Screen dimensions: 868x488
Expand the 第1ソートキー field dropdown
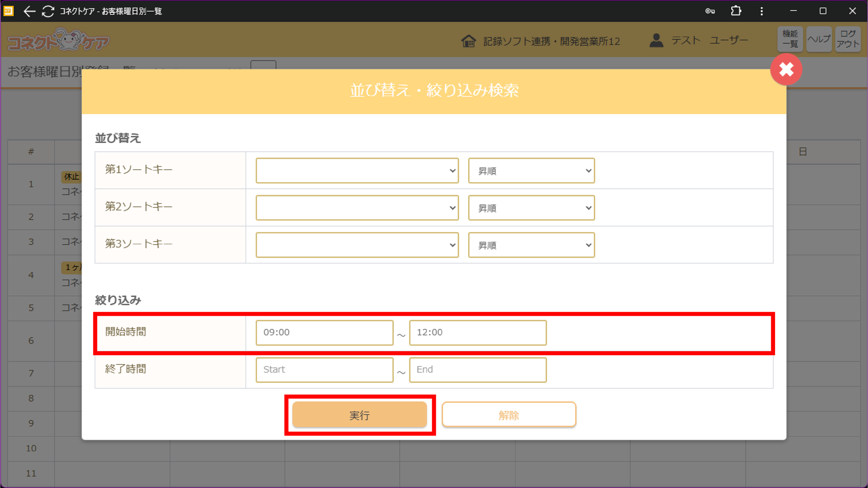coord(357,170)
